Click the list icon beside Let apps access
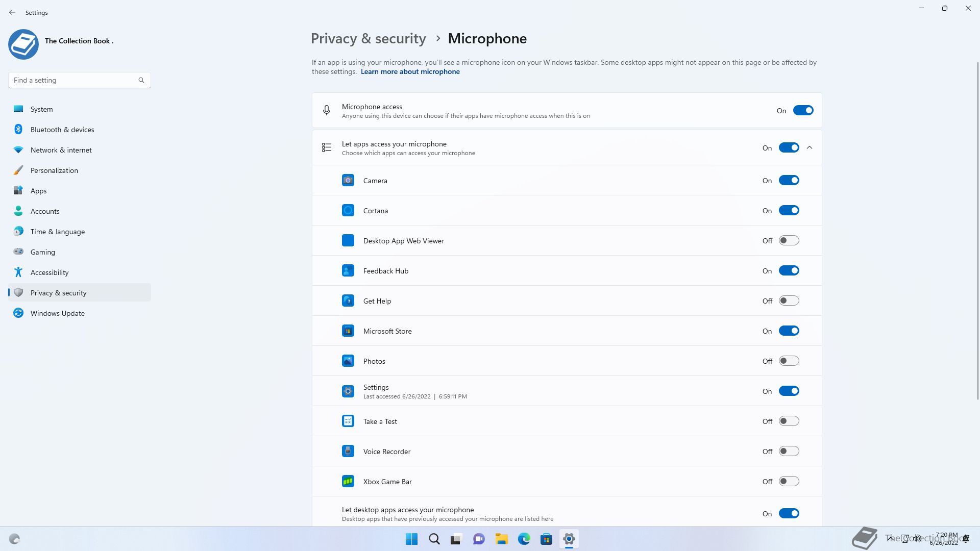This screenshot has width=980, height=551. 327,148
